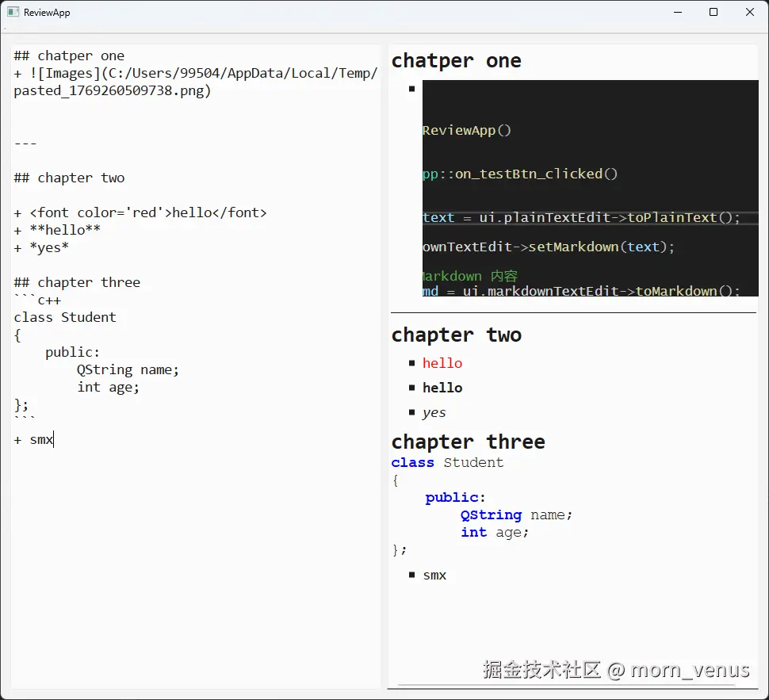Click the ReviewApp window icon
Screen dimensions: 769x700
[x=13, y=12]
